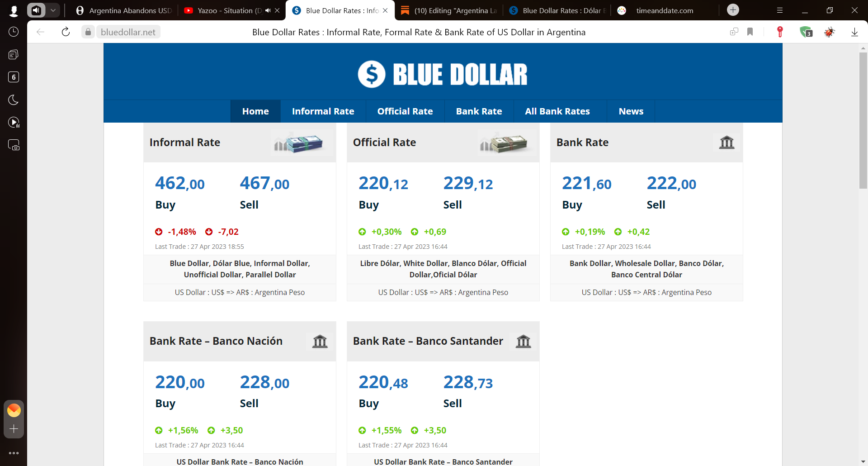Open the password manager key icon

pos(779,32)
